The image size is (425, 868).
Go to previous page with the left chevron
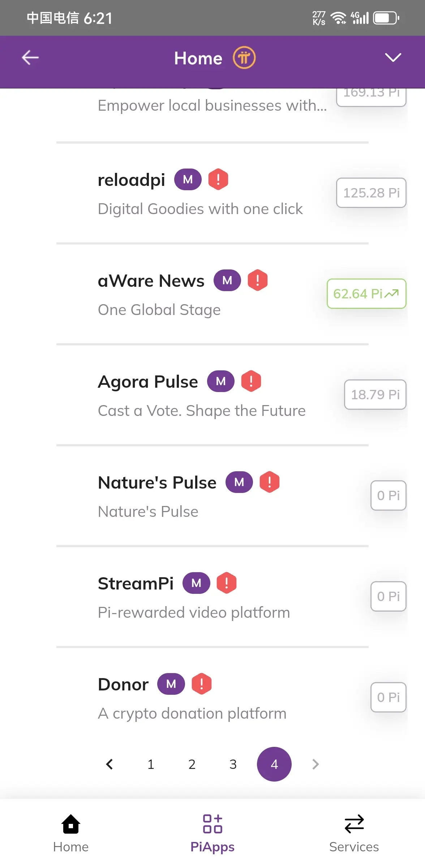pos(110,764)
